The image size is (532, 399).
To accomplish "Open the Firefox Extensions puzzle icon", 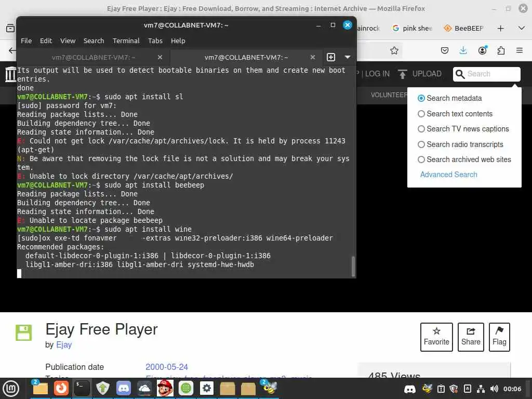I will coord(501,50).
